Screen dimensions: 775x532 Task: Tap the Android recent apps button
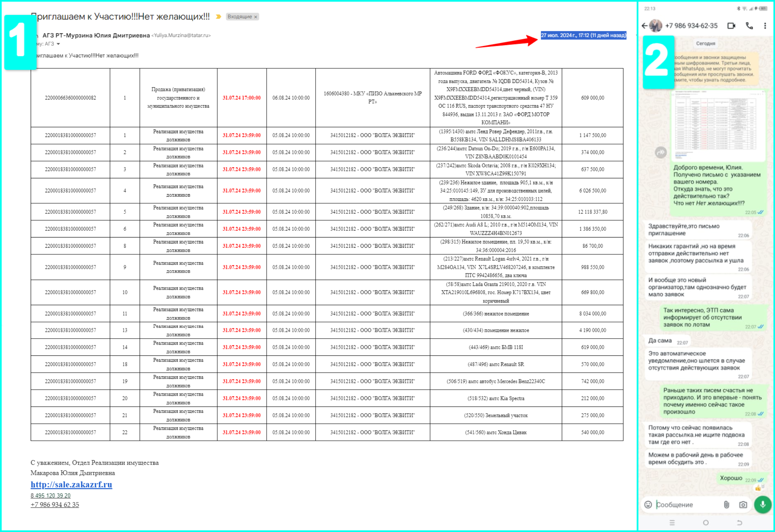click(672, 523)
